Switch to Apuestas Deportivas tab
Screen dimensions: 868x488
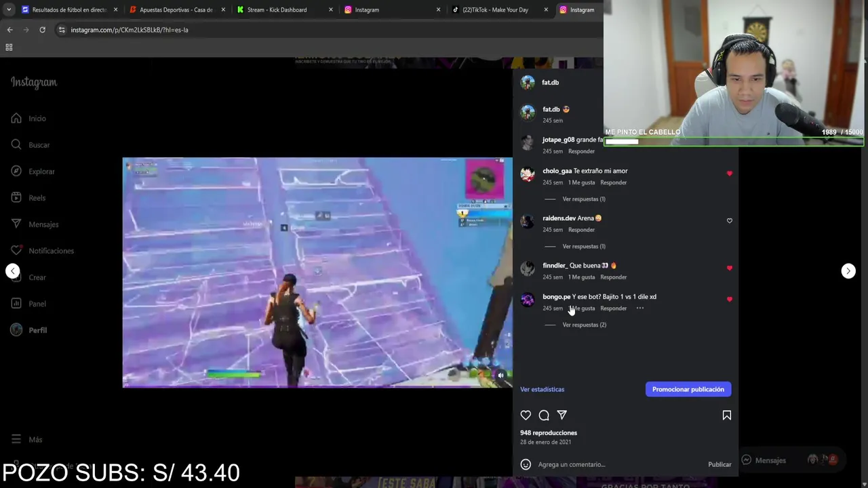tap(176, 9)
